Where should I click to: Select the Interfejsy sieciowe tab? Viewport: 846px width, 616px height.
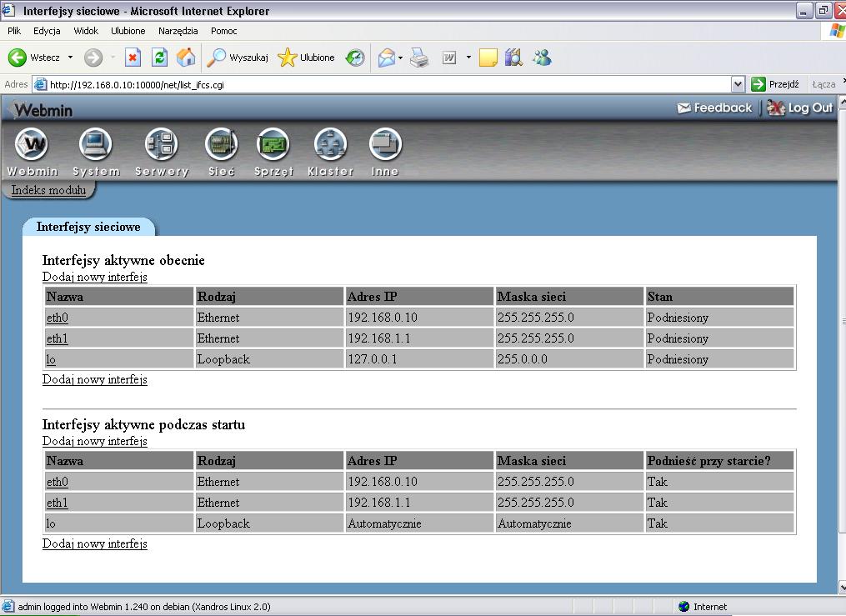pos(88,227)
